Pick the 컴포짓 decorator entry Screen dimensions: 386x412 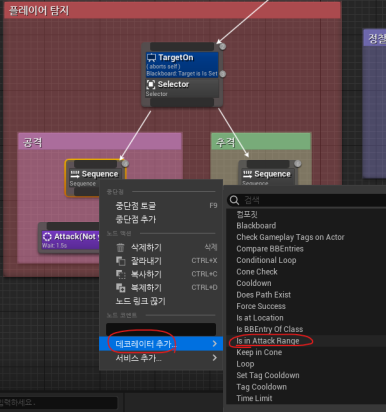(x=247, y=214)
